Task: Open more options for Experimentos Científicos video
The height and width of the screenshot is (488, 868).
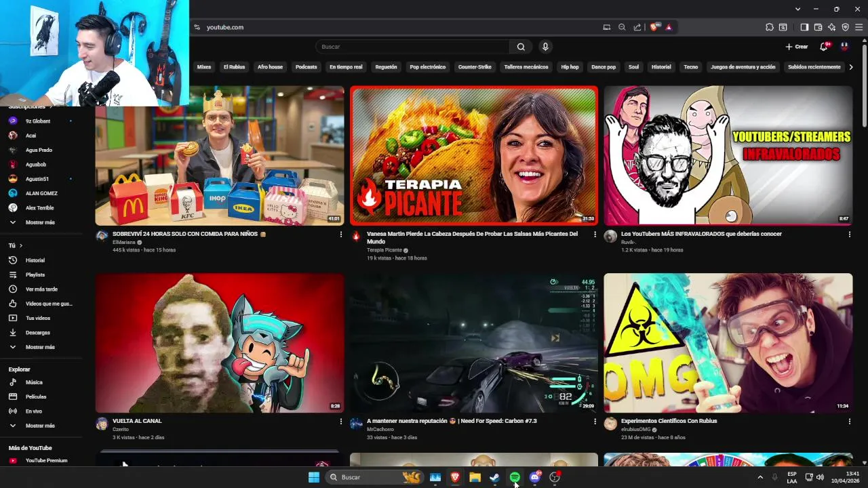Action: click(849, 421)
